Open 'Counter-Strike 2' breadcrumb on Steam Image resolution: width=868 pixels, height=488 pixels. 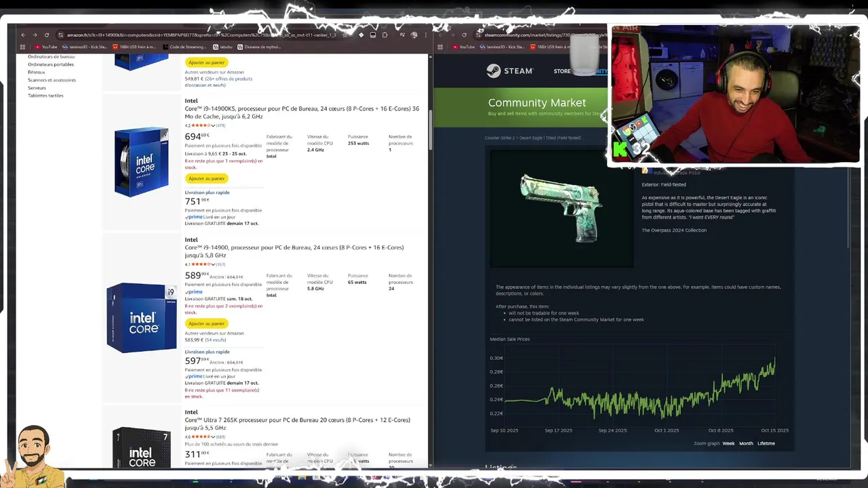(500, 138)
